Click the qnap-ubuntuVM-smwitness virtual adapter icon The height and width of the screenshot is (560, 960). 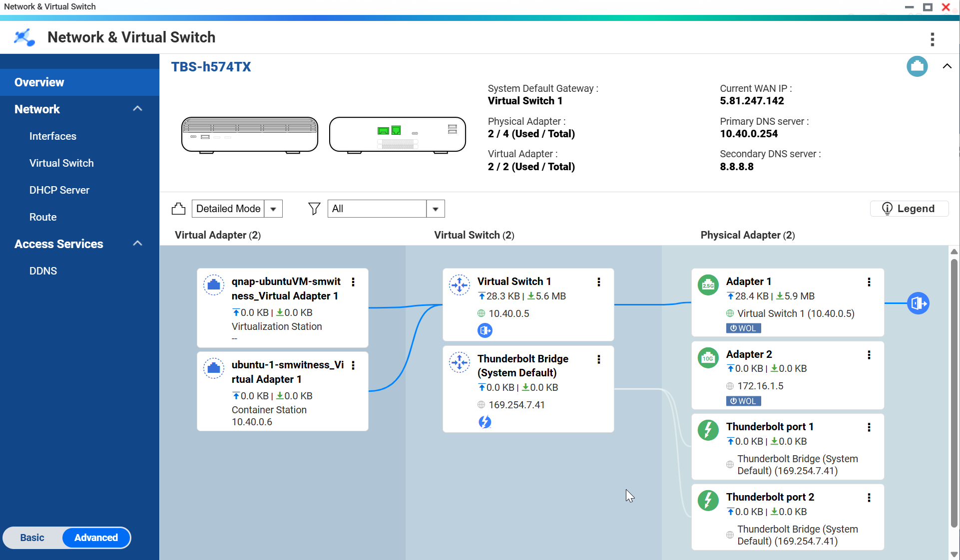[x=214, y=285]
